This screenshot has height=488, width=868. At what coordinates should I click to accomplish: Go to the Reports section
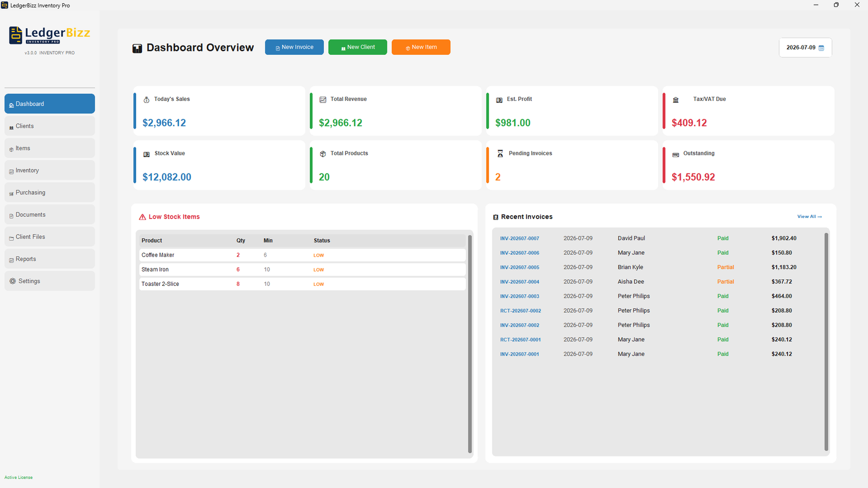(49, 259)
